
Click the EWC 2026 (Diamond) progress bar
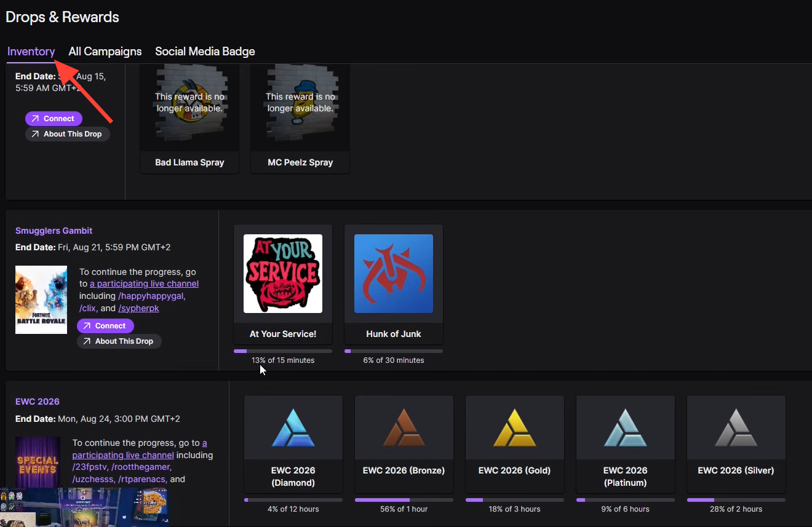point(293,500)
